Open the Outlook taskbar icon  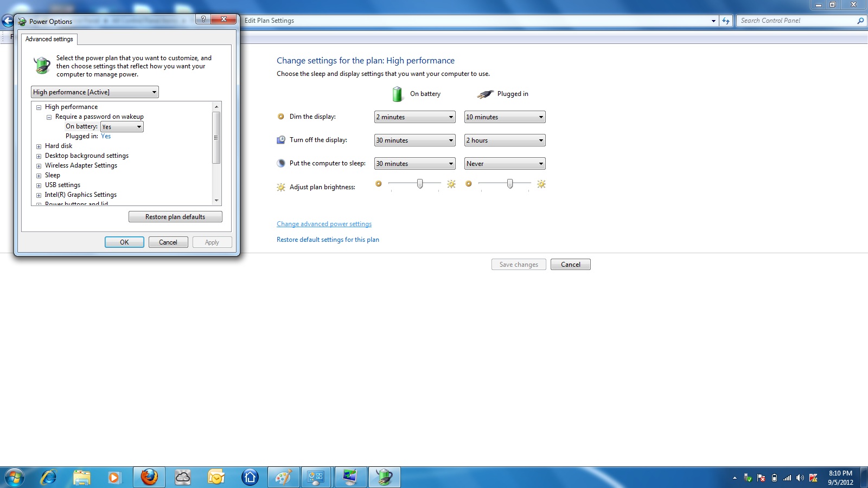tap(216, 478)
